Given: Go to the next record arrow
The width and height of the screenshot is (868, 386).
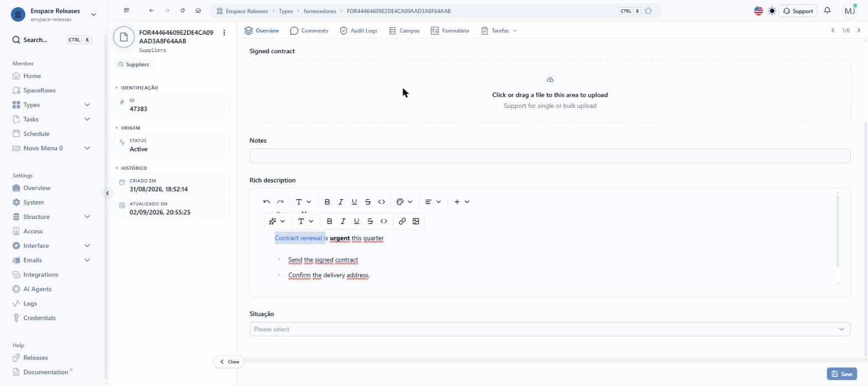Looking at the screenshot, I should [x=859, y=30].
